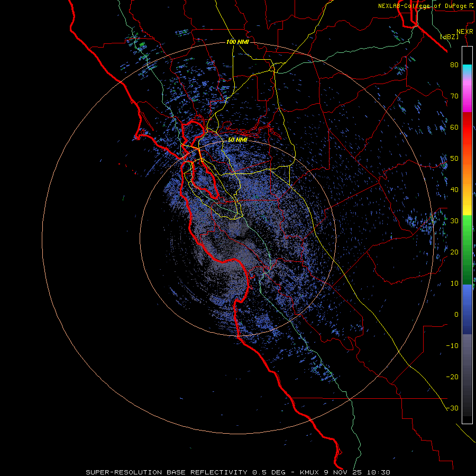Click the 20 value on the dBZ scale
Screen dimensions: 476x476
[454, 252]
